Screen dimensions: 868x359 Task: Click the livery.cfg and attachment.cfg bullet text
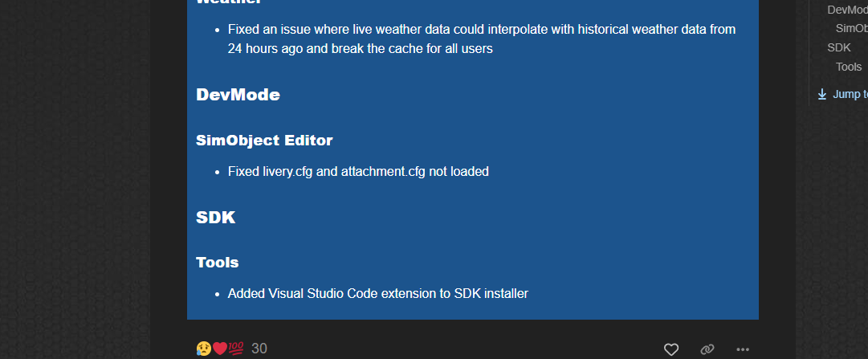coord(358,172)
